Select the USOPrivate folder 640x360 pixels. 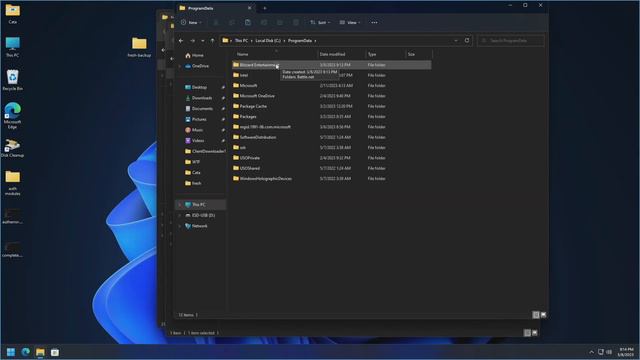(331, 158)
